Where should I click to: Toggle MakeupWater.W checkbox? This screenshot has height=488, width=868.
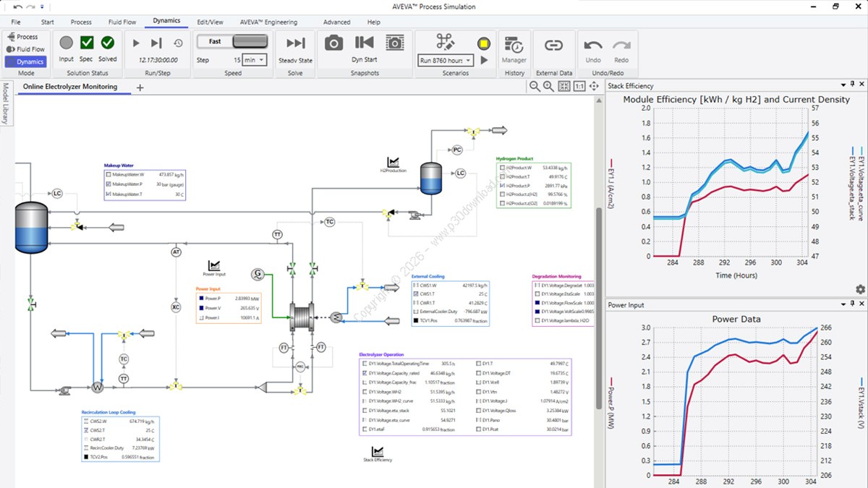point(109,174)
